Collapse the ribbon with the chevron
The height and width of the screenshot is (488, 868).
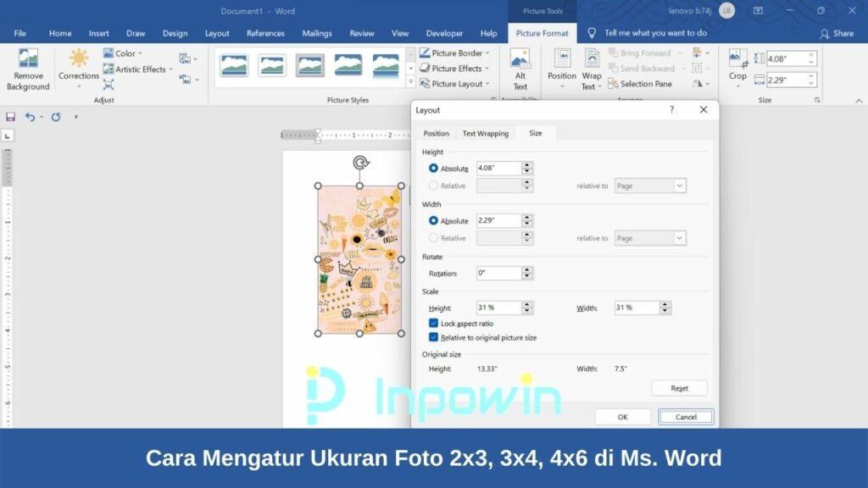click(859, 101)
